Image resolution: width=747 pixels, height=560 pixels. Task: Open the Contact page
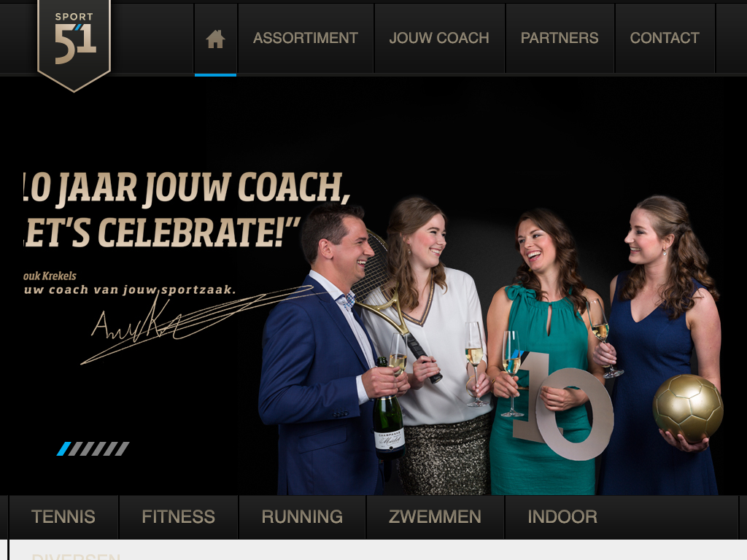pyautogui.click(x=665, y=38)
